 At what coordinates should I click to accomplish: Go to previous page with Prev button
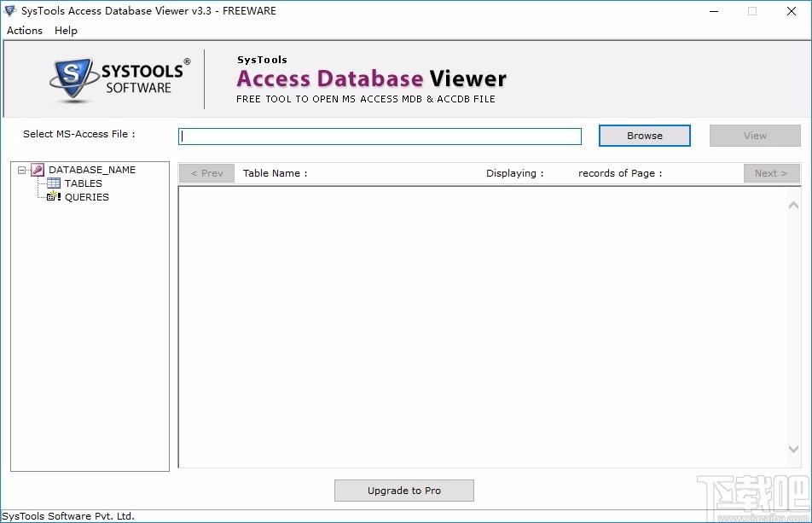click(x=206, y=173)
